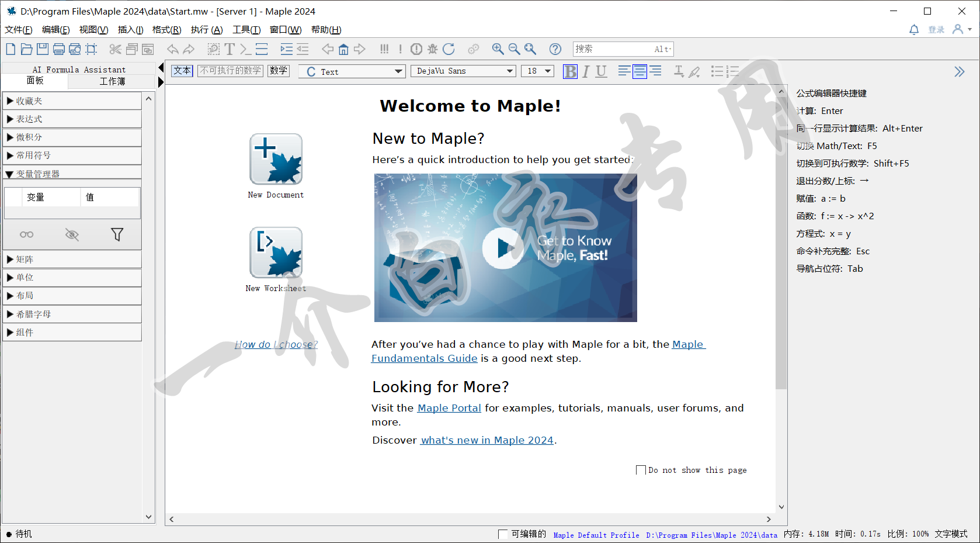Outdent the section with the outdent icon

coord(303,49)
